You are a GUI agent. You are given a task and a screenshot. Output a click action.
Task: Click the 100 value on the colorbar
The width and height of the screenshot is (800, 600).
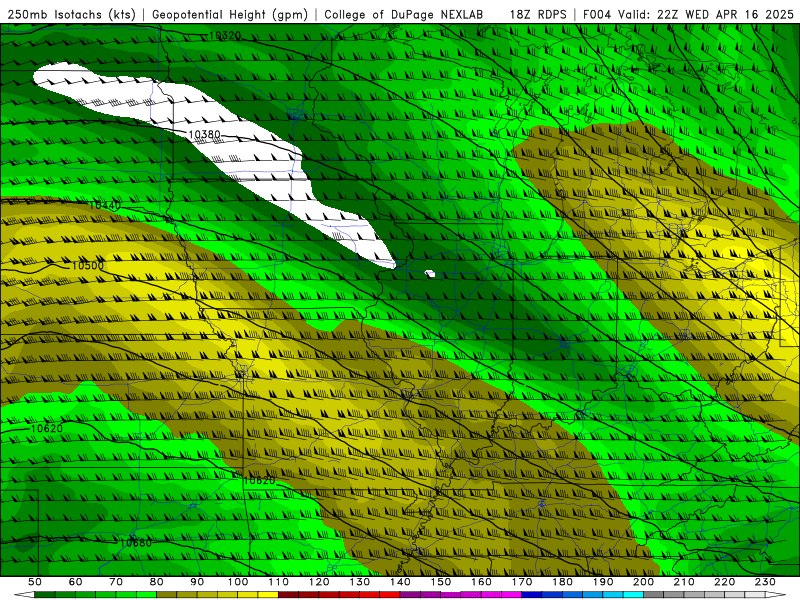(238, 582)
